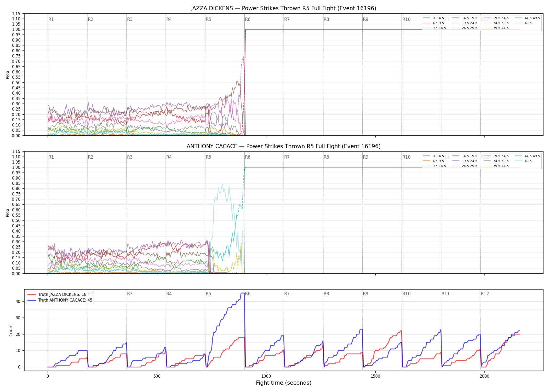549x392 pixels.
Task: Click round marker R3 in the Count chart
Action: [130, 294]
